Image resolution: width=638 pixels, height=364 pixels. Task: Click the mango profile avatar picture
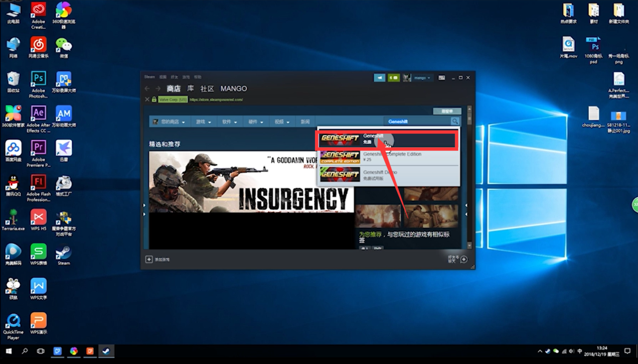(407, 78)
